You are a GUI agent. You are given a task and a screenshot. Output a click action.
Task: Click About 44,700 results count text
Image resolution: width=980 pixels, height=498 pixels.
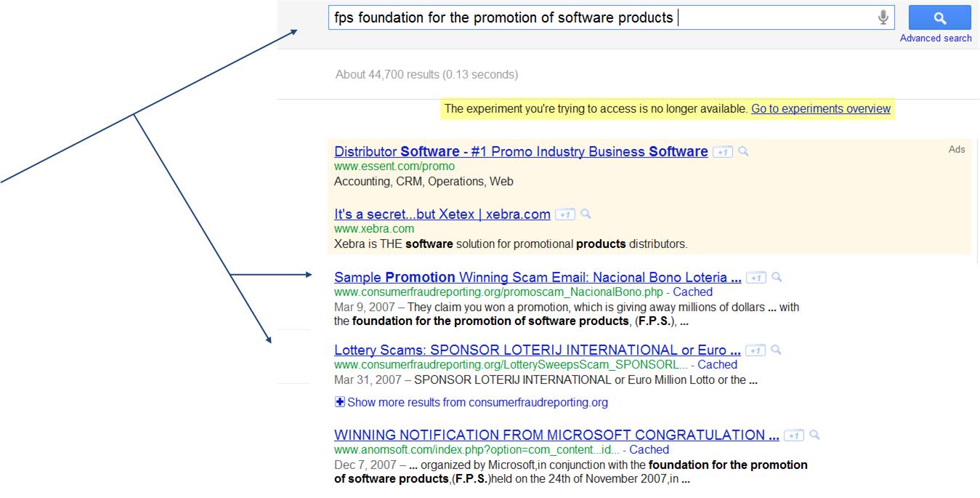pos(426,75)
